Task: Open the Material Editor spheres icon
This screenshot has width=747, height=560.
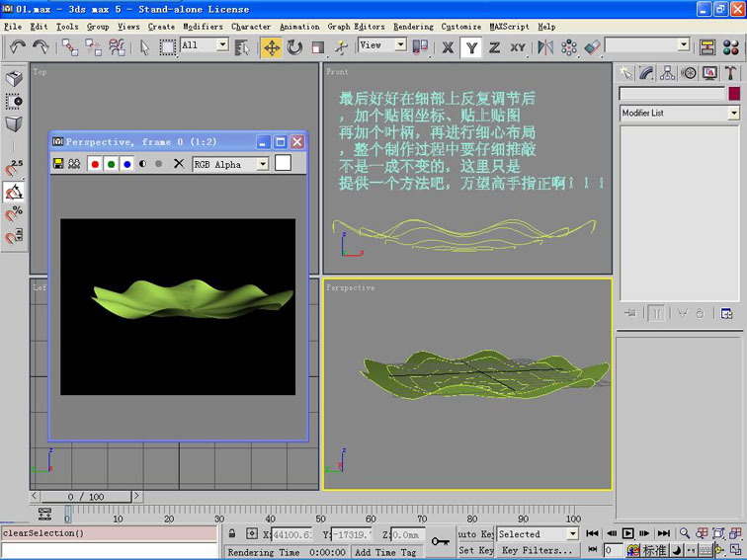Action: click(x=731, y=47)
